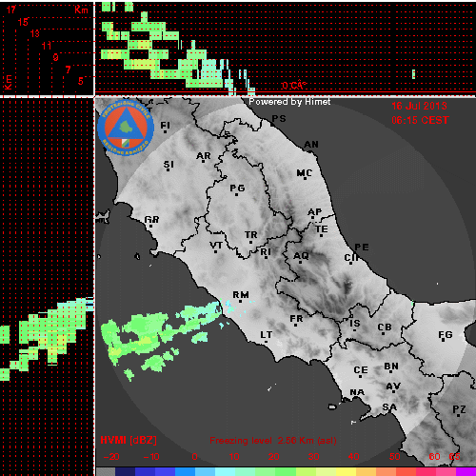Click the magenta 65 dBZ color swatch
This screenshot has height=476, width=476.
pyautogui.click(x=466, y=471)
